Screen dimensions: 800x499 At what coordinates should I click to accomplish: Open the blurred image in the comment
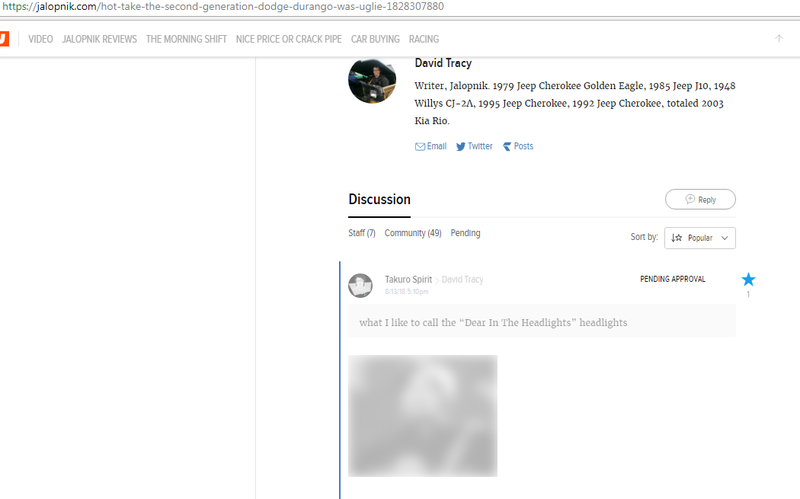click(422, 416)
